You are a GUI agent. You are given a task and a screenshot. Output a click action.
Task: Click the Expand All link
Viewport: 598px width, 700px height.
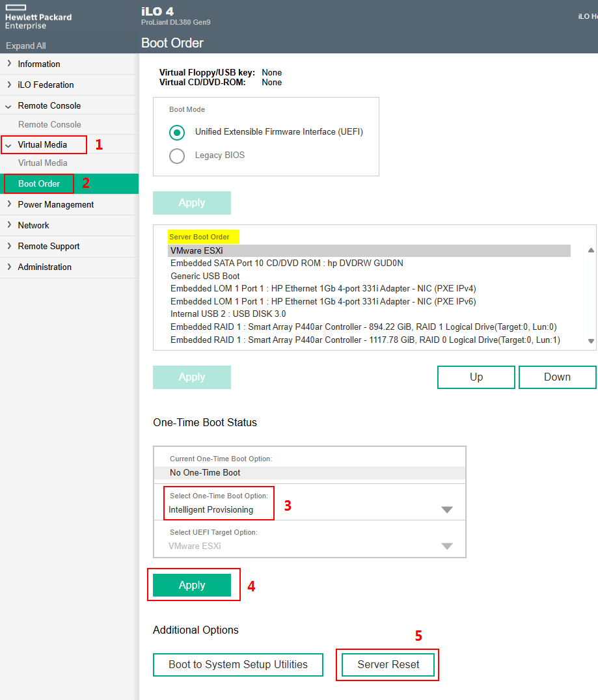click(26, 46)
